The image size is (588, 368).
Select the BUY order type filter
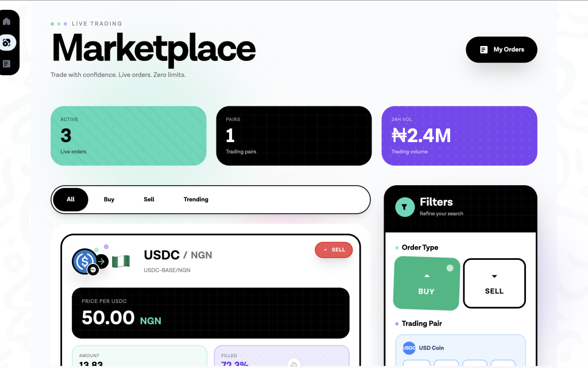(x=427, y=283)
